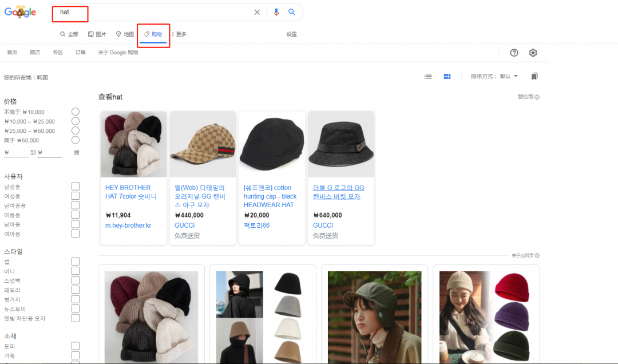
Task: Open the 订单 orders page
Action: click(81, 53)
